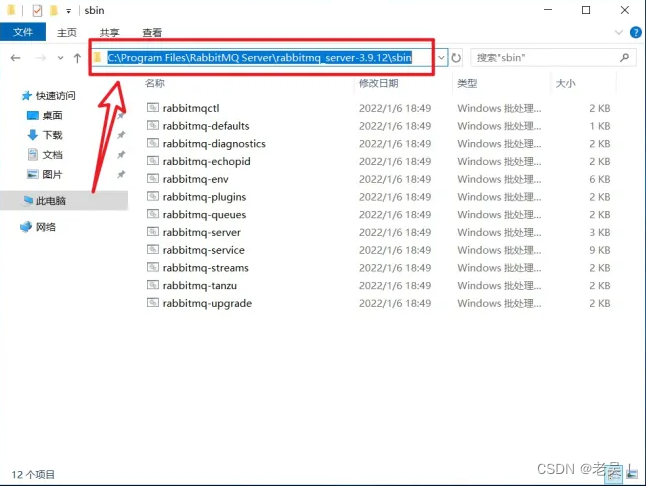The height and width of the screenshot is (486, 646).
Task: Select the rabbitmq-upgrade file
Action: tap(207, 303)
